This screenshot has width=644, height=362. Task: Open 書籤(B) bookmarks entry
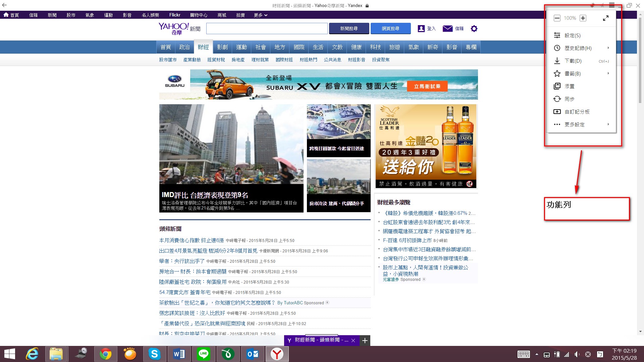click(581, 73)
